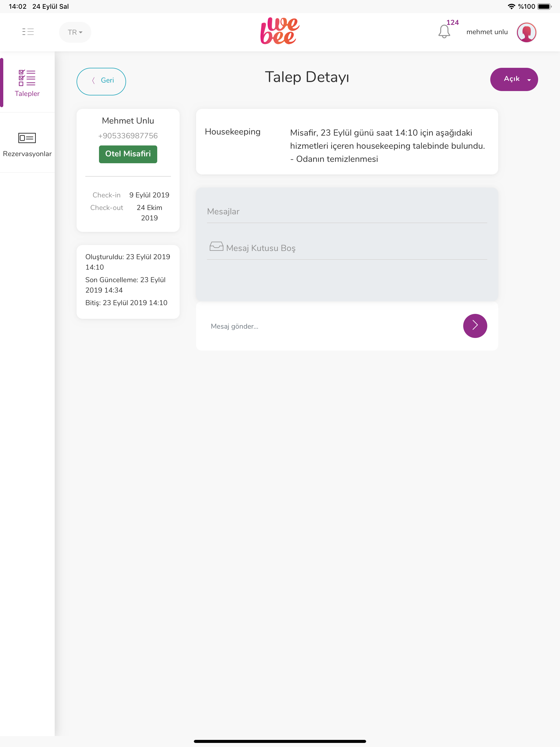This screenshot has width=560, height=747.
Task: Open the TR language dropdown
Action: [x=75, y=33]
